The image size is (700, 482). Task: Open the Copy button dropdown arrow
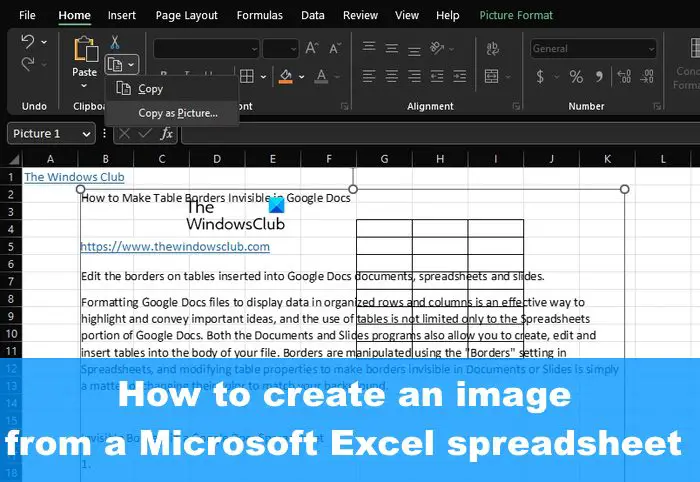pyautogui.click(x=131, y=65)
